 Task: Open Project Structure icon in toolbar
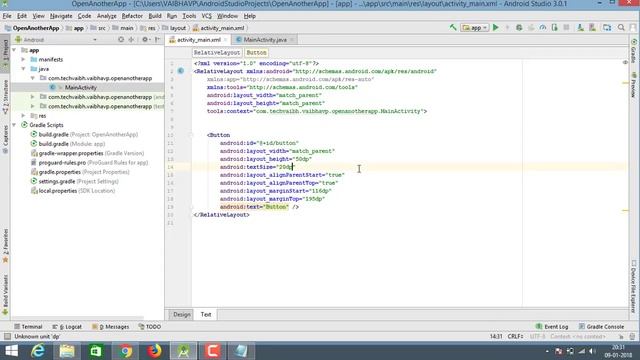pyautogui.click(x=607, y=28)
